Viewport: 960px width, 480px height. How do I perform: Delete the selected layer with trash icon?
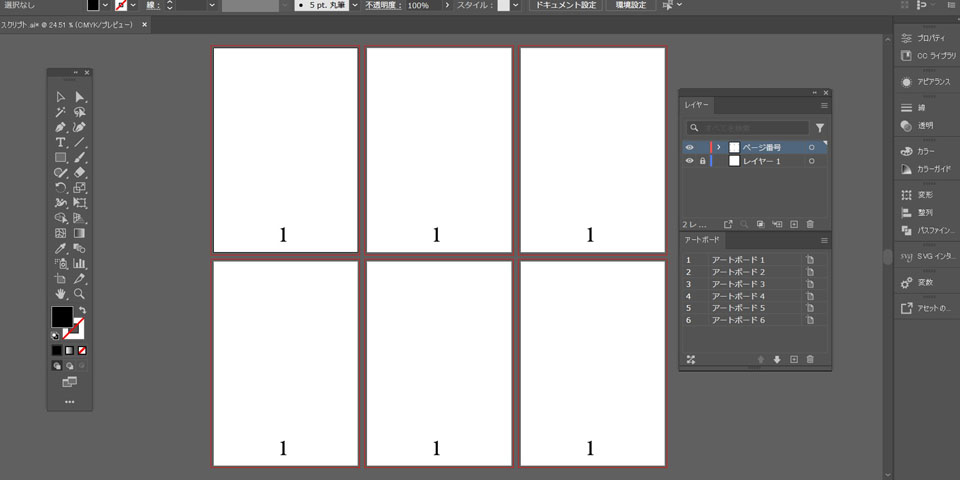coord(810,224)
